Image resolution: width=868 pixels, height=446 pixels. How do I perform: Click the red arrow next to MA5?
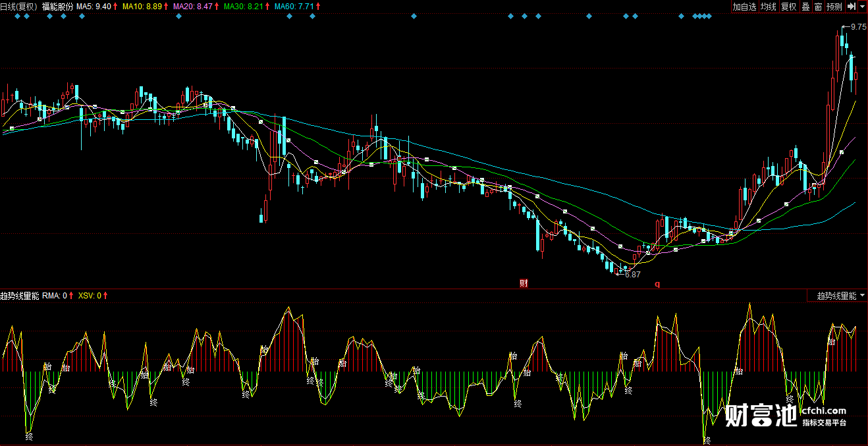(x=116, y=6)
